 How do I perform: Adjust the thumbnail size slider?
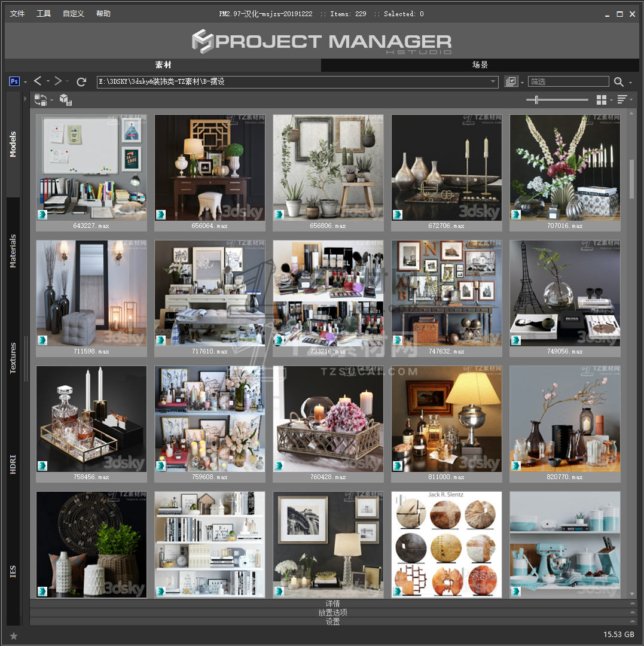coord(536,99)
